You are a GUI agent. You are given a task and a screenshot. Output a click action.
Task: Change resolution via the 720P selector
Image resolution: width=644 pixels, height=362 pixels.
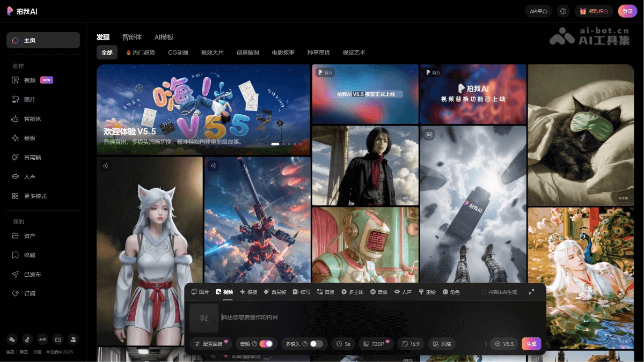tap(376, 344)
